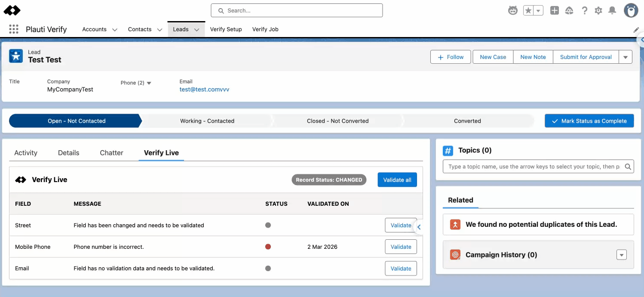Screen dimensions: 644x297
Task: Open more actions dropdown beside Submit for Approval
Action: point(626,57)
